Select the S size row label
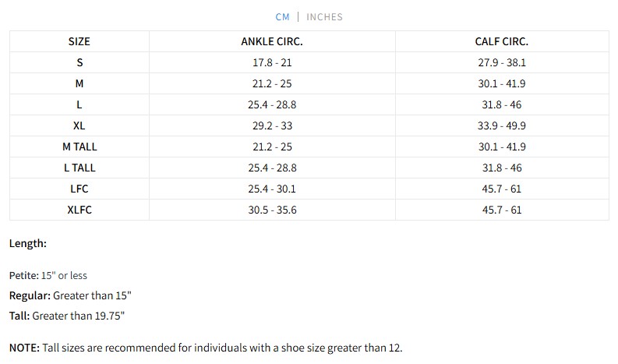Screen dimensions: 618x364 79,62
